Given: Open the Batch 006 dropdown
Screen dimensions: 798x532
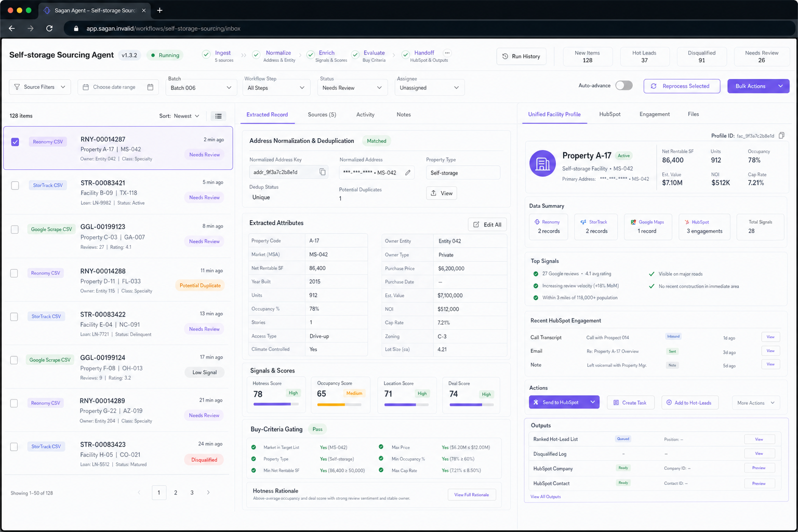Looking at the screenshot, I should pyautogui.click(x=201, y=88).
